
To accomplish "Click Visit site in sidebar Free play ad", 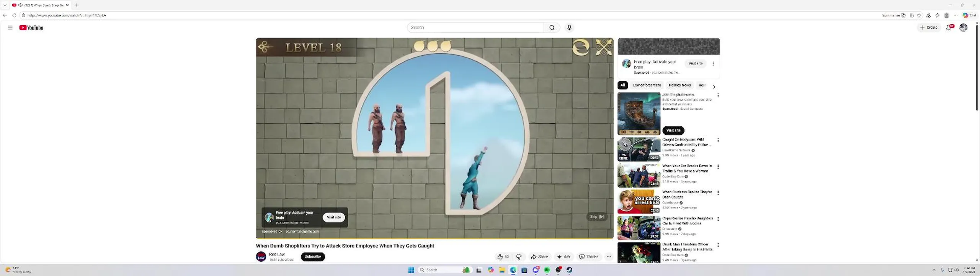I will [x=695, y=64].
